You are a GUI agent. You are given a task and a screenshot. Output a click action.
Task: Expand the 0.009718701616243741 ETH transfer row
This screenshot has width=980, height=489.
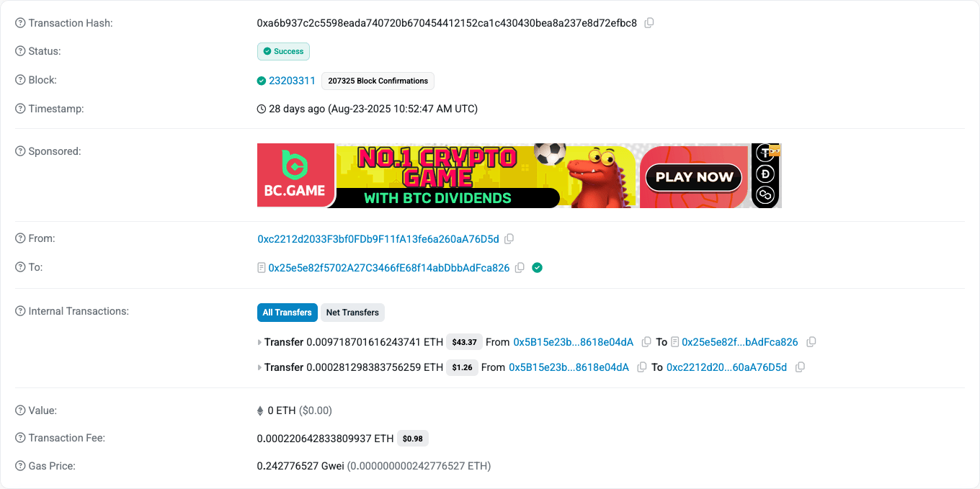pos(260,342)
